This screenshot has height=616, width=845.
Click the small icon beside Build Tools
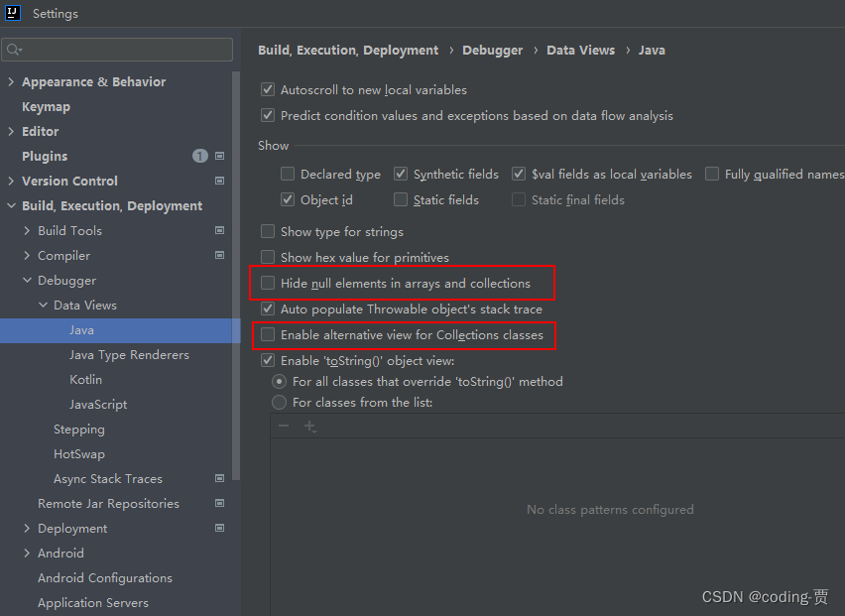219,230
